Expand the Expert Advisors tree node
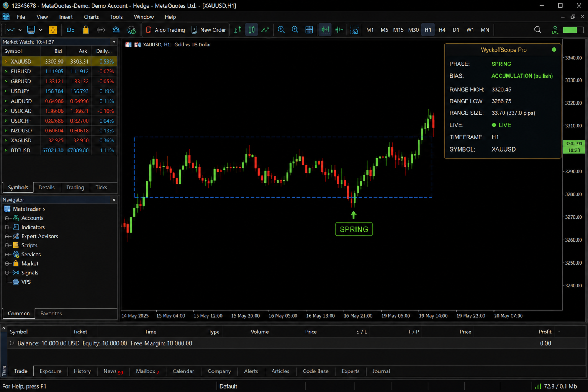The width and height of the screenshot is (588, 392). tap(7, 236)
